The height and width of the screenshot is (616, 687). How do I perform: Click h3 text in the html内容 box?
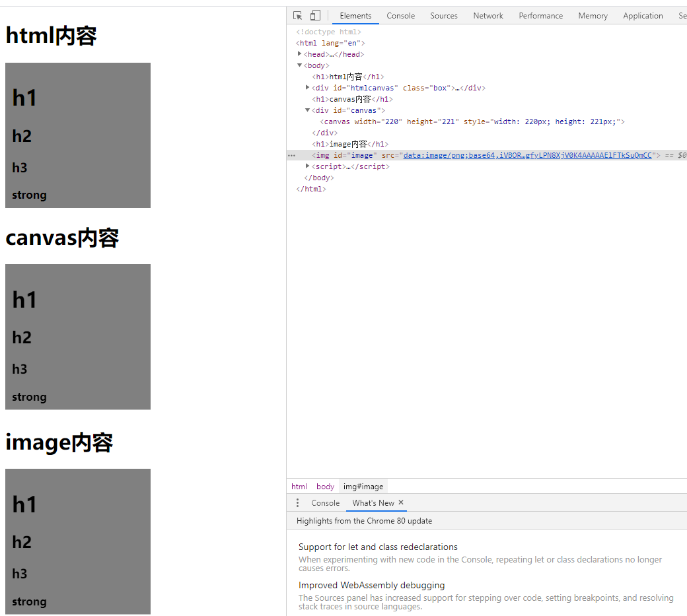tap(20, 168)
